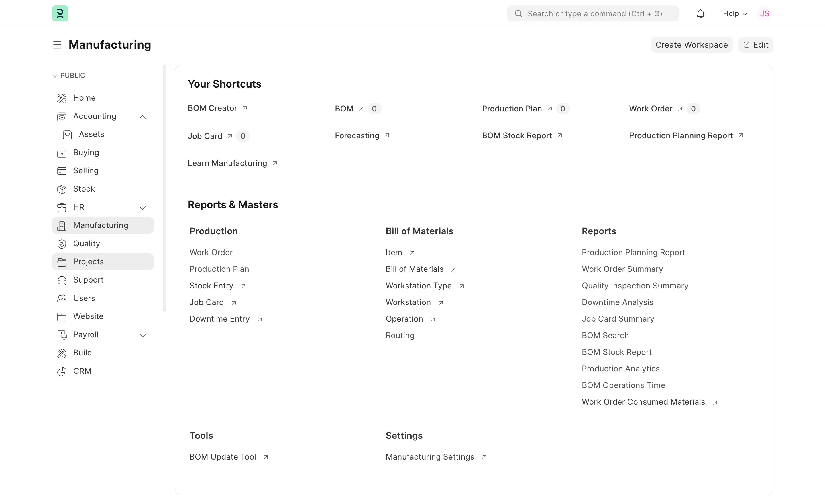Toggle the sidebar hamburger icon
The height and width of the screenshot is (504, 825).
click(57, 44)
